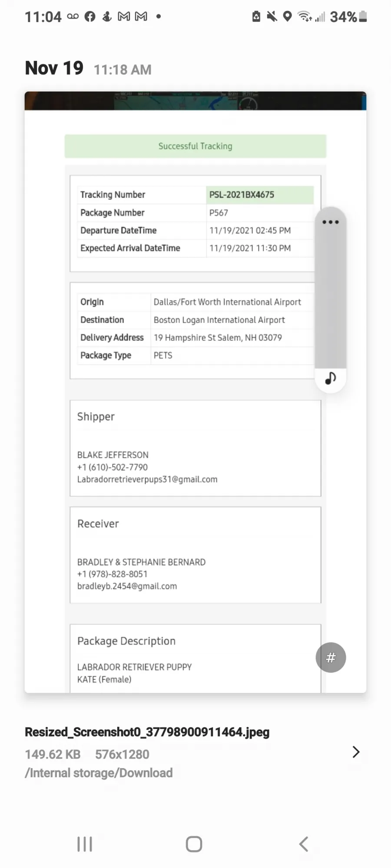Screen dimensions: 391x868
Task: Tap the hashtag floating button
Action: [331, 658]
